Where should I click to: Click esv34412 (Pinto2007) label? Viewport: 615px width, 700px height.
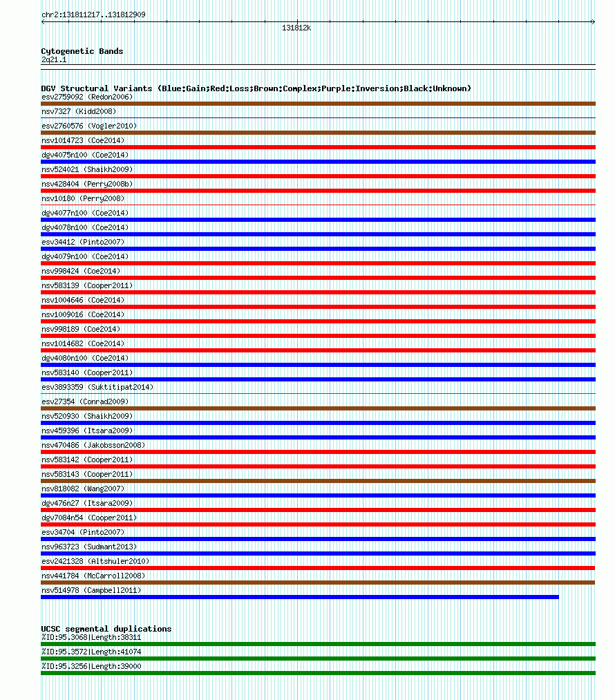pos(83,242)
